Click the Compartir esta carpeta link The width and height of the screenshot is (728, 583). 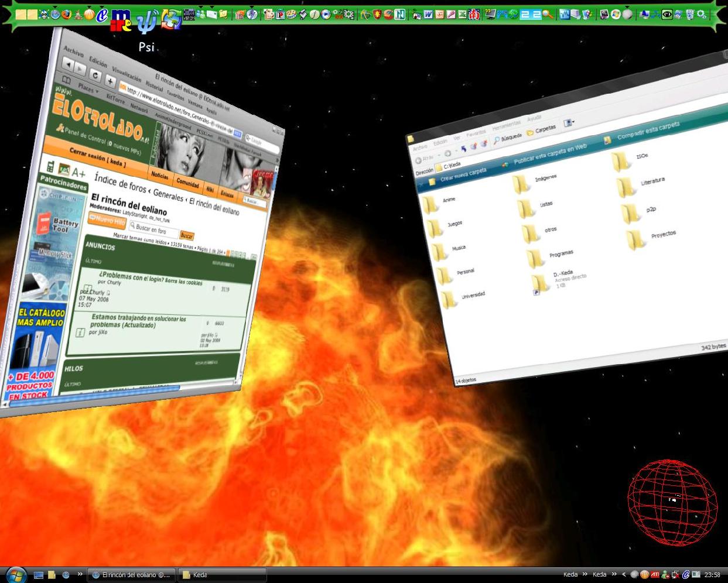coord(647,131)
